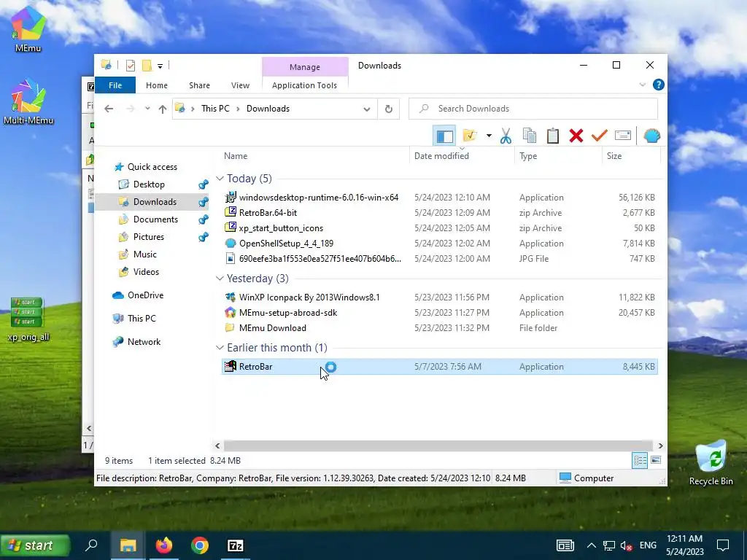747x560 pixels.
Task: Toggle the preview pane toolbar icon
Action: point(444,136)
